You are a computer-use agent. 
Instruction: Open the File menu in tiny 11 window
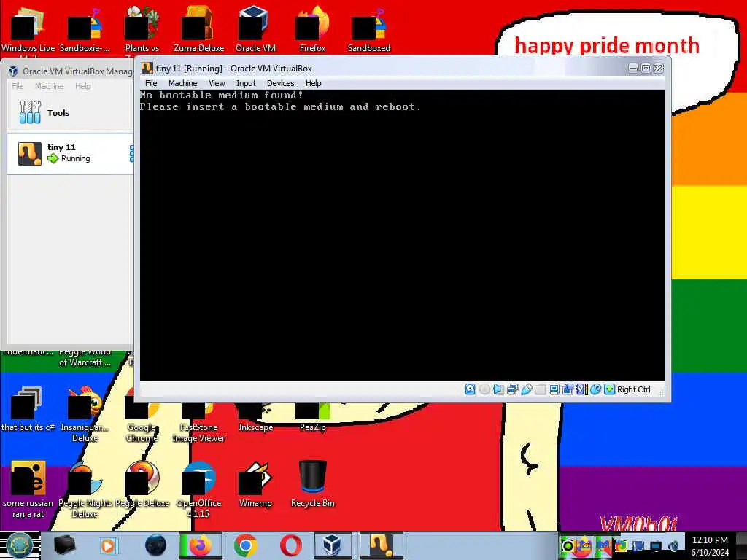point(151,83)
